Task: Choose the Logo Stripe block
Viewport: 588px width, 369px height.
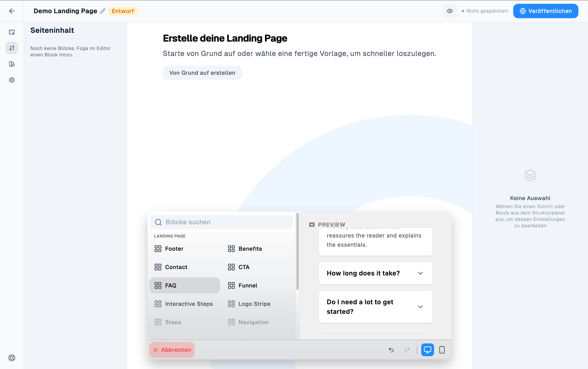Action: click(258, 304)
